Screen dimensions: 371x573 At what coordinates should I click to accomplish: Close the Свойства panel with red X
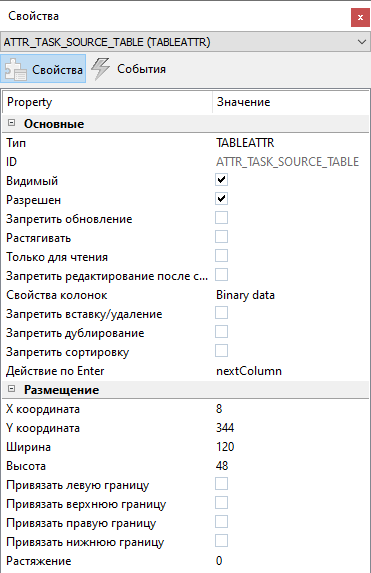pyautogui.click(x=360, y=18)
